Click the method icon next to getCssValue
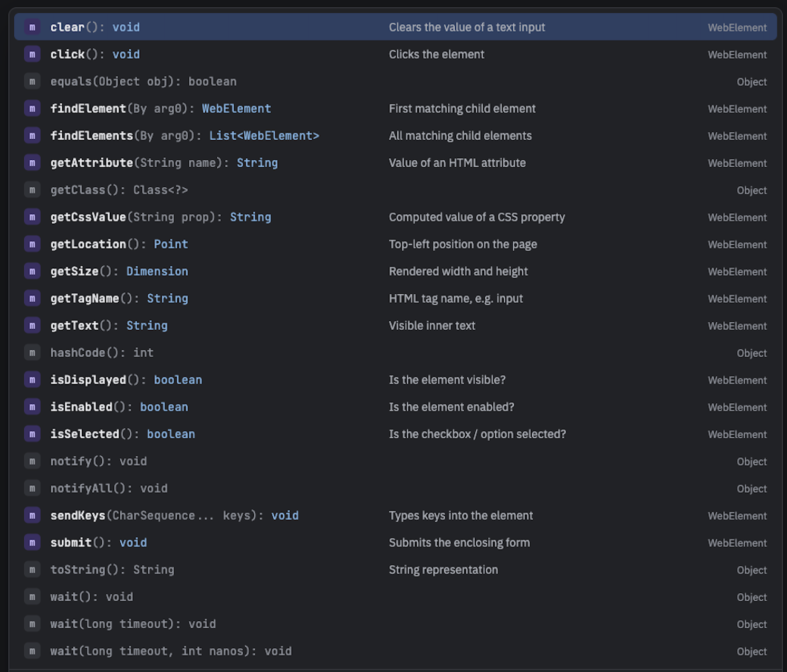 click(x=32, y=217)
